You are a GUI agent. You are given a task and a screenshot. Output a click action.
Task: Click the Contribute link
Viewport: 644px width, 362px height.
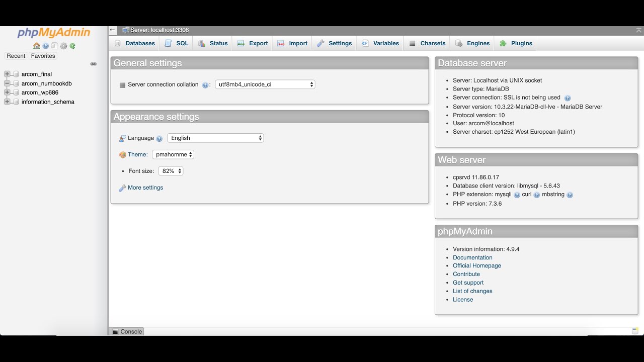466,274
